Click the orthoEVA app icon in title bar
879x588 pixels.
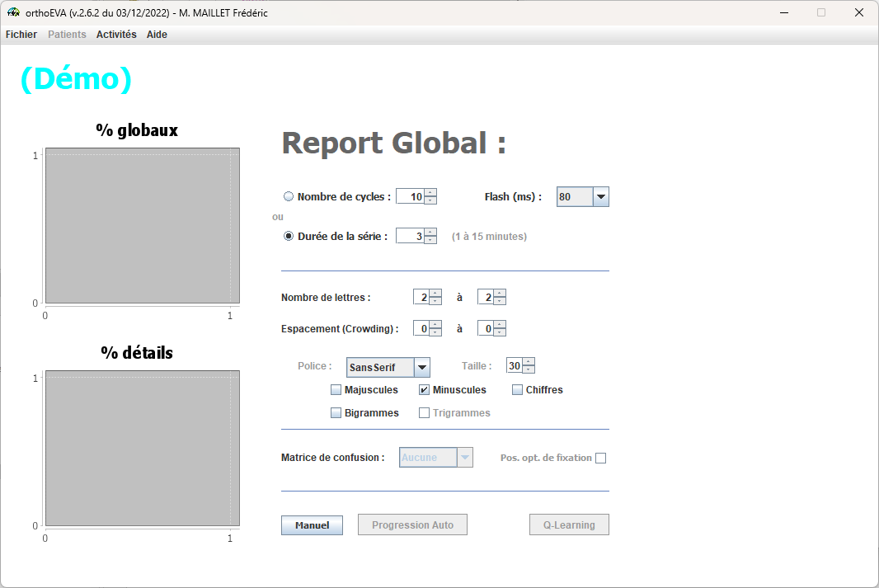[x=12, y=12]
